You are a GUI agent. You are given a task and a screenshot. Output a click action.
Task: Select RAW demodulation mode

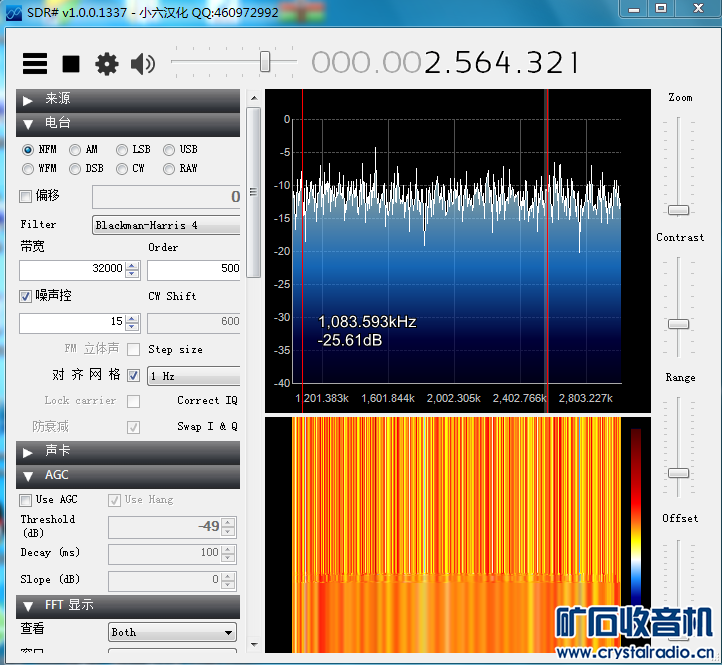169,169
